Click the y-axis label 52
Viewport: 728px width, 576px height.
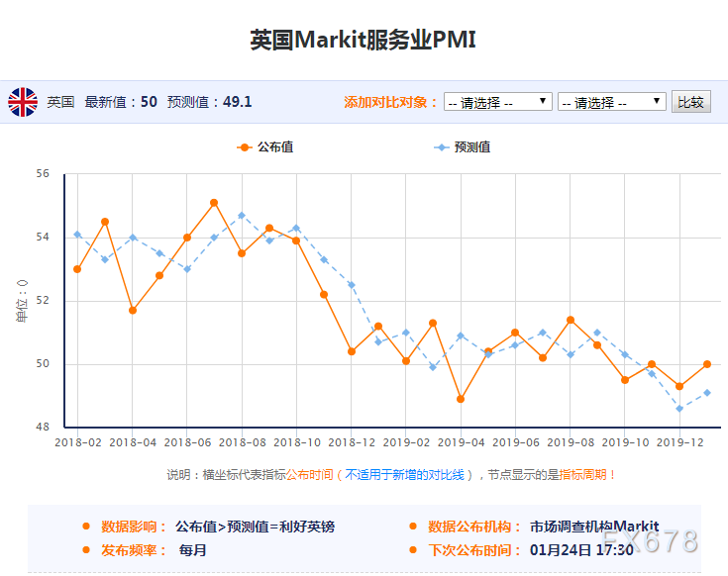[43, 301]
